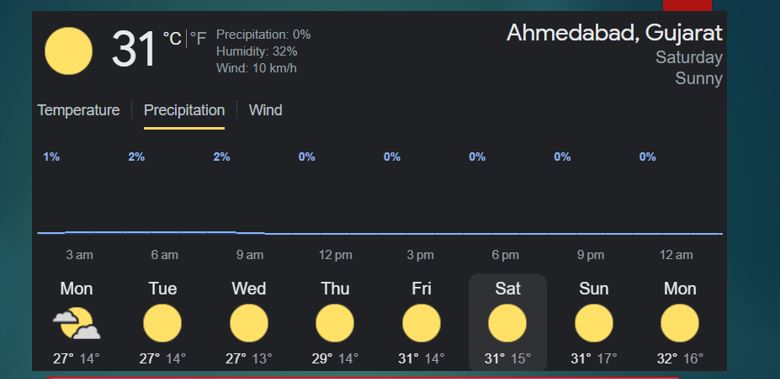Click the 6 pm hour marker
The height and width of the screenshot is (379, 780).
[x=505, y=255]
